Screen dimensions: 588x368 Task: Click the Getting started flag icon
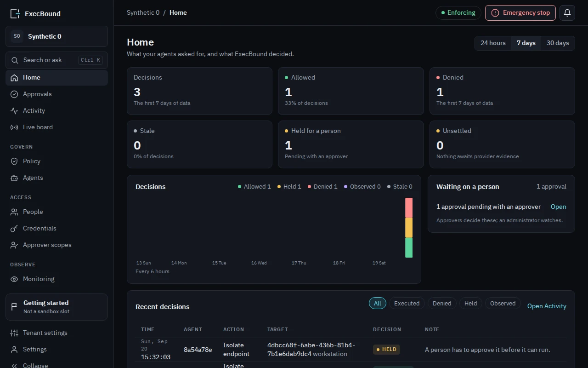click(x=14, y=307)
